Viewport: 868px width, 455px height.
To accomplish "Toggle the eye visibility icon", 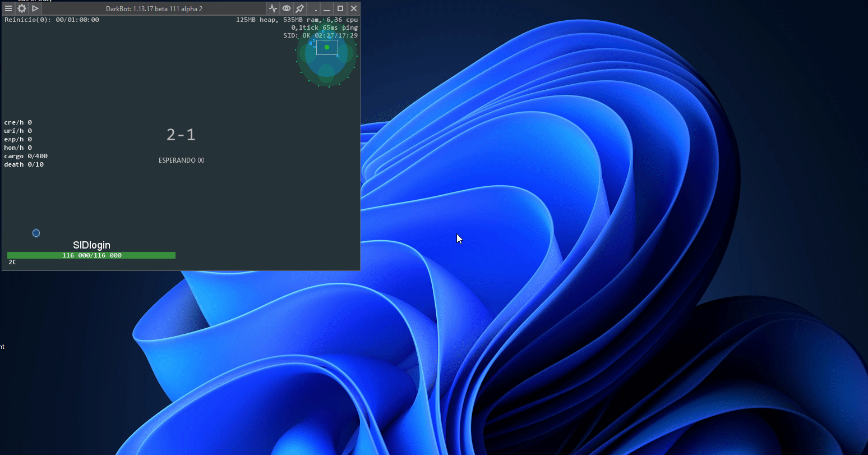I will 287,8.
